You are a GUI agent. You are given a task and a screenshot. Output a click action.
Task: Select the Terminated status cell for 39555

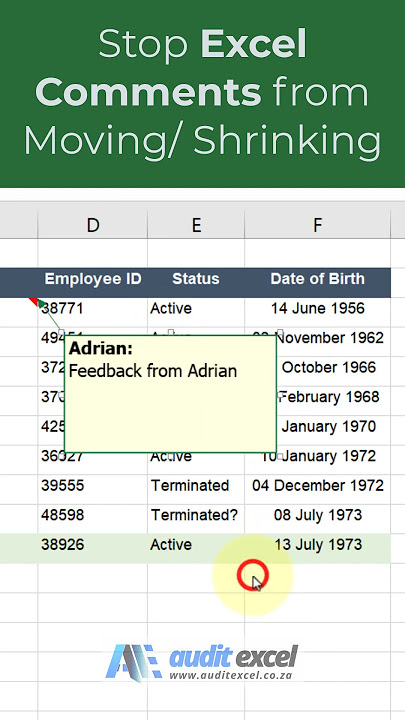coord(196,486)
